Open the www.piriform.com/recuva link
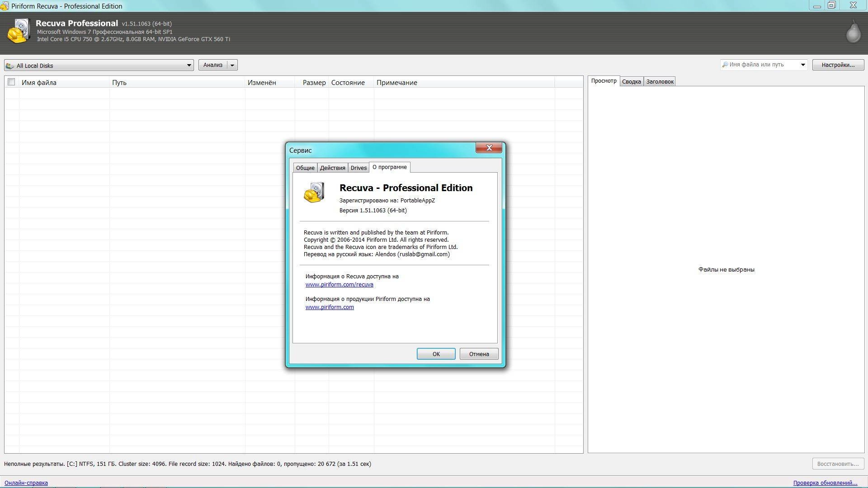The image size is (868, 488). click(x=339, y=285)
